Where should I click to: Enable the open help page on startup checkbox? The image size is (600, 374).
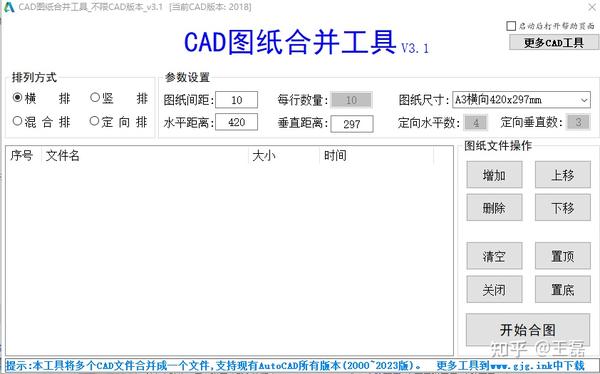(x=511, y=26)
